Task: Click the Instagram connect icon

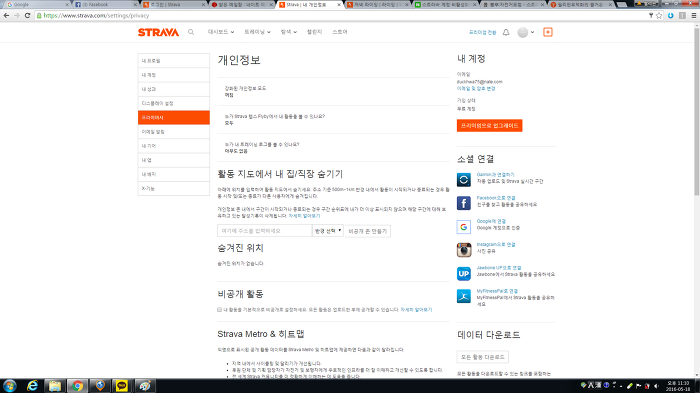Action: pos(464,250)
